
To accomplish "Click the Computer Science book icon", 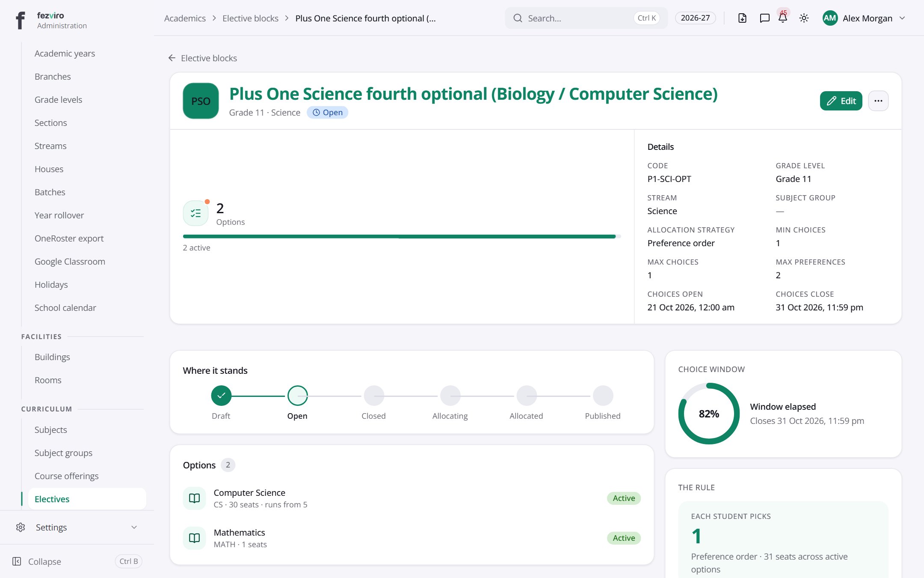I will point(194,498).
